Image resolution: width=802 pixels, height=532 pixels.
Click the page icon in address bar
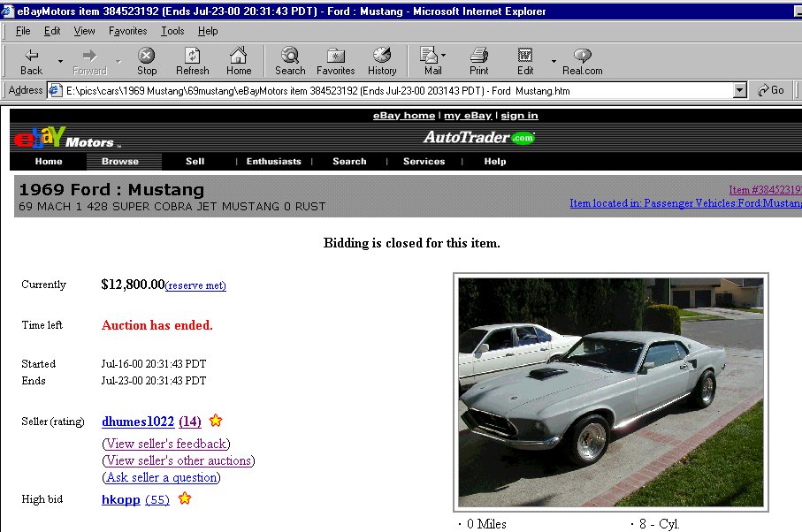point(55,90)
